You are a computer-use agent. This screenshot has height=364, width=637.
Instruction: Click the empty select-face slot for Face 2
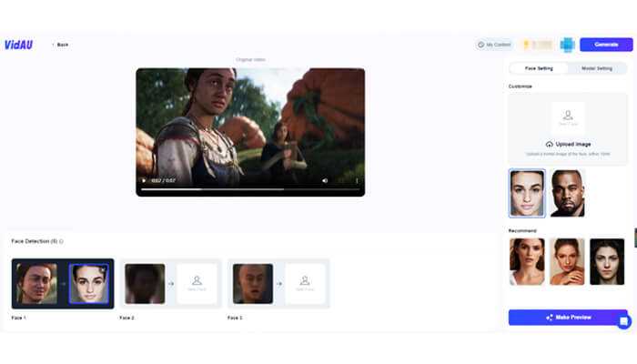point(197,283)
